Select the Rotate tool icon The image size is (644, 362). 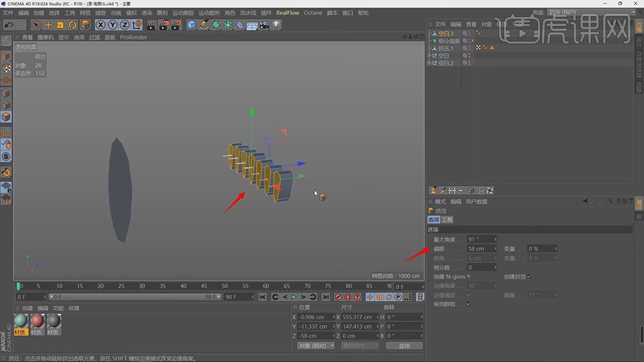coord(73,25)
